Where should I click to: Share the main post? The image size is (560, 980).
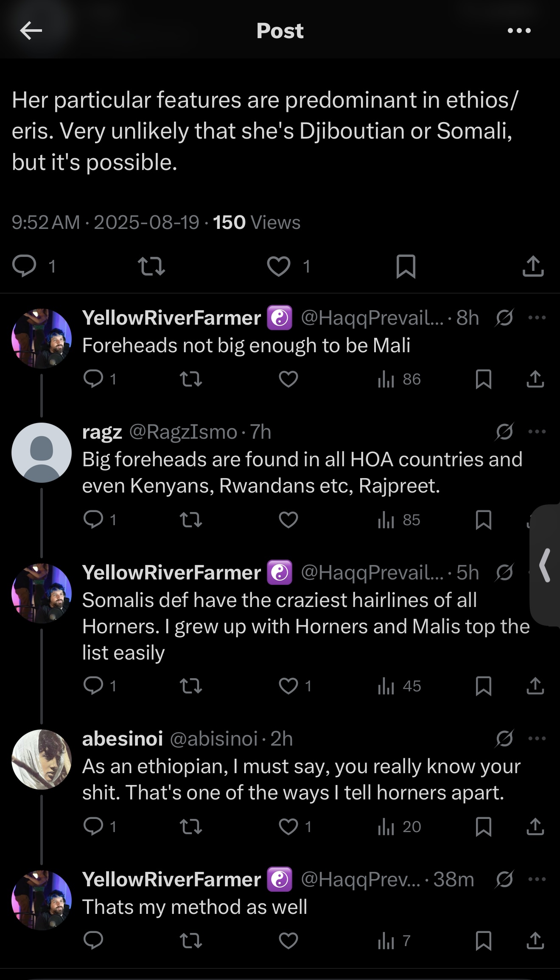[533, 266]
